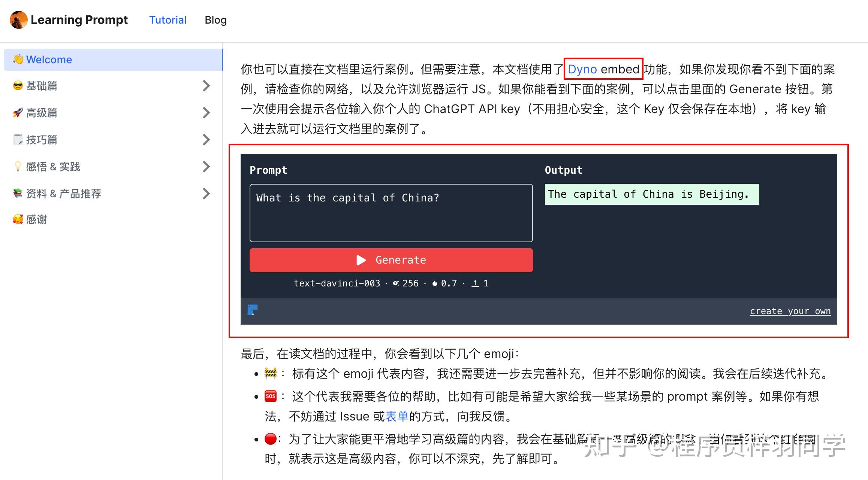Click the wave emoji beside Welcome
Image resolution: width=868 pixels, height=480 pixels.
click(x=18, y=59)
